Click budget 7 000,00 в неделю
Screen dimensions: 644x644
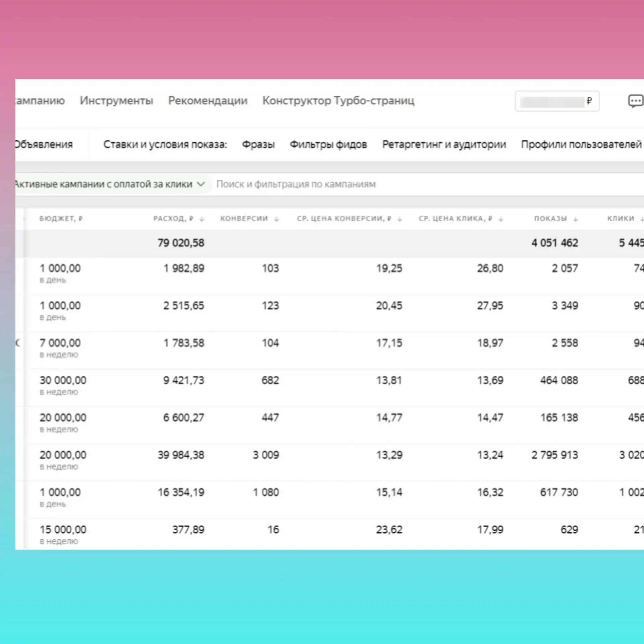coord(60,348)
